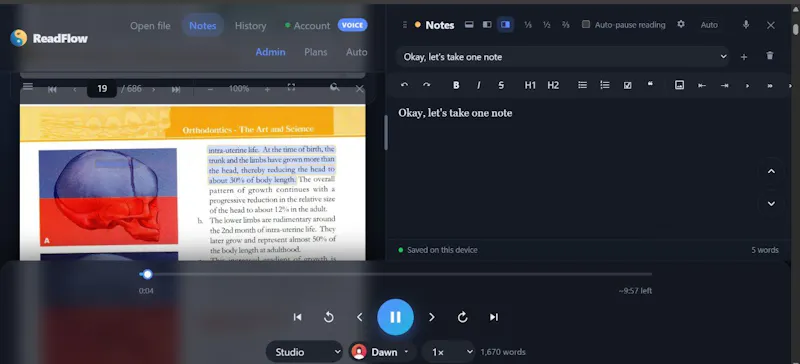The height and width of the screenshot is (364, 800).
Task: Jump to first page of PDF
Action: [52, 89]
